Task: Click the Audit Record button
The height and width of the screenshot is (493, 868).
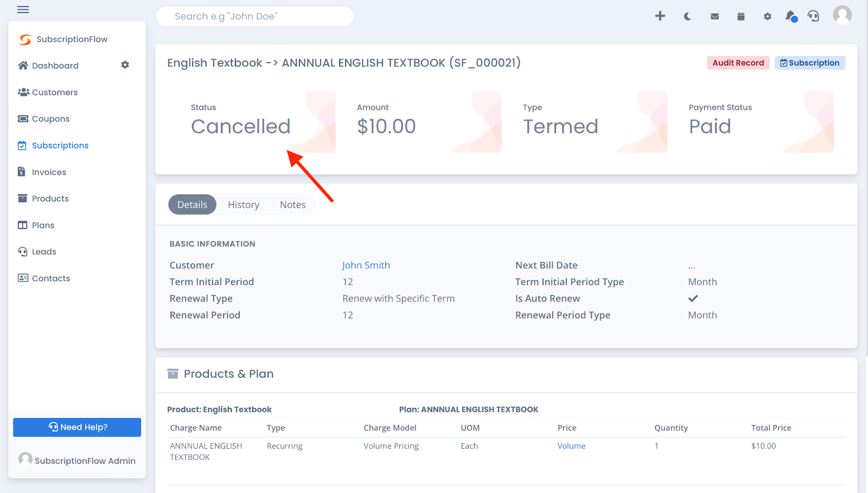Action: coord(738,63)
